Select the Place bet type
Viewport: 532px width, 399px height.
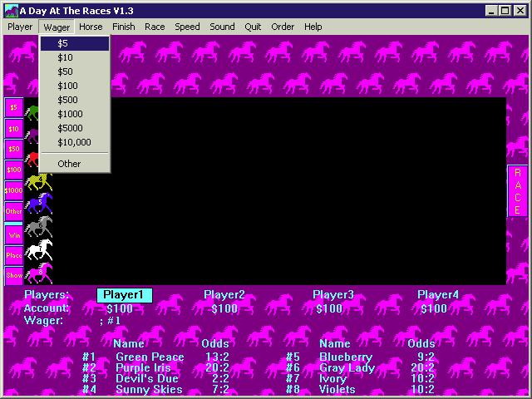(x=14, y=256)
